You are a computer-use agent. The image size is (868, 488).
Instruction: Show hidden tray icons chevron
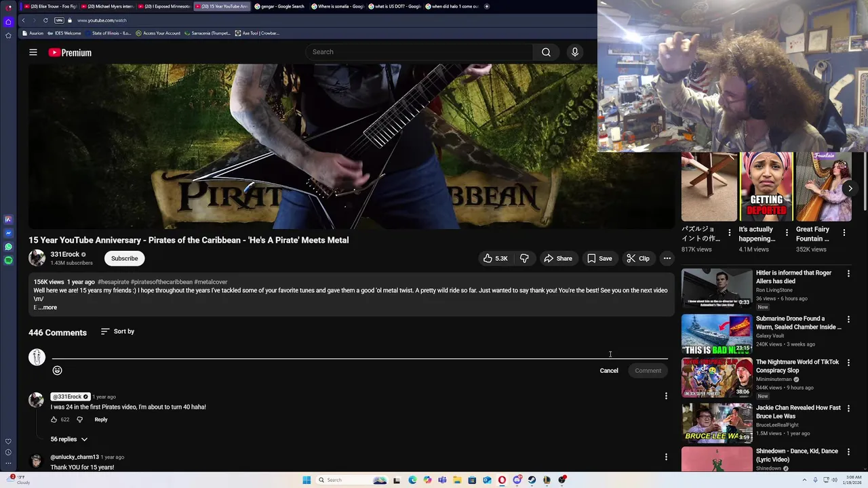[806, 480]
